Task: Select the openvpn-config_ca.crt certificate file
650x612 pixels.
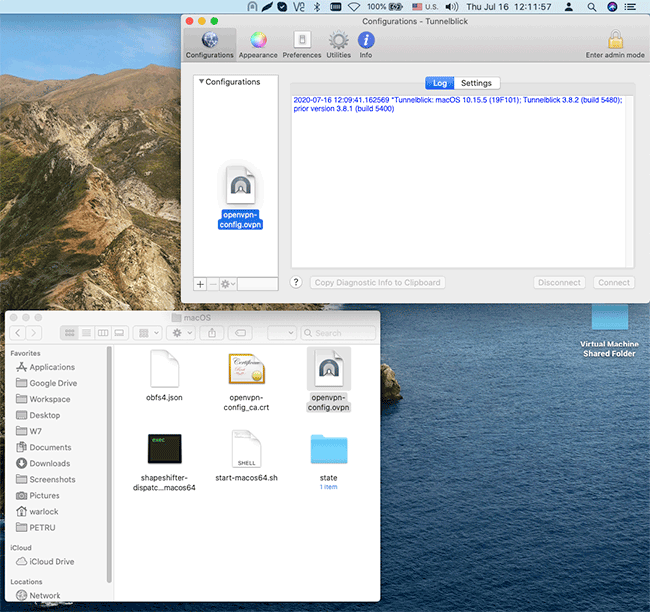Action: pyautogui.click(x=246, y=381)
